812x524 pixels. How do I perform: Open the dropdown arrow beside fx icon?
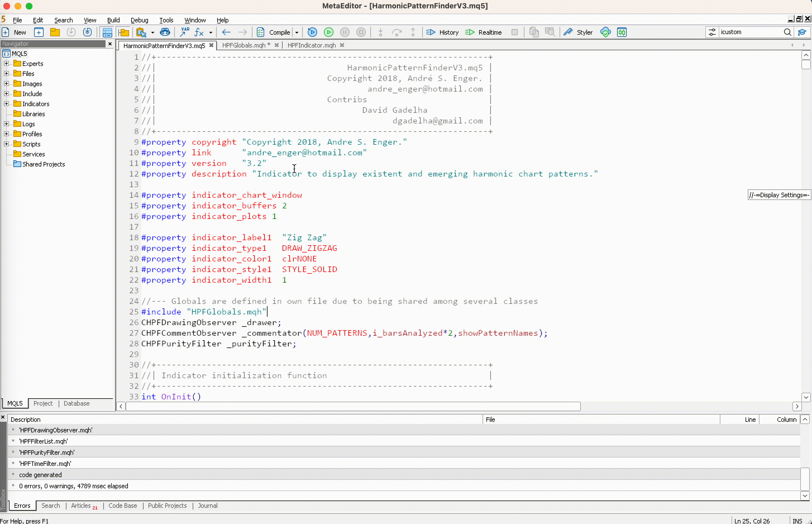coord(211,33)
